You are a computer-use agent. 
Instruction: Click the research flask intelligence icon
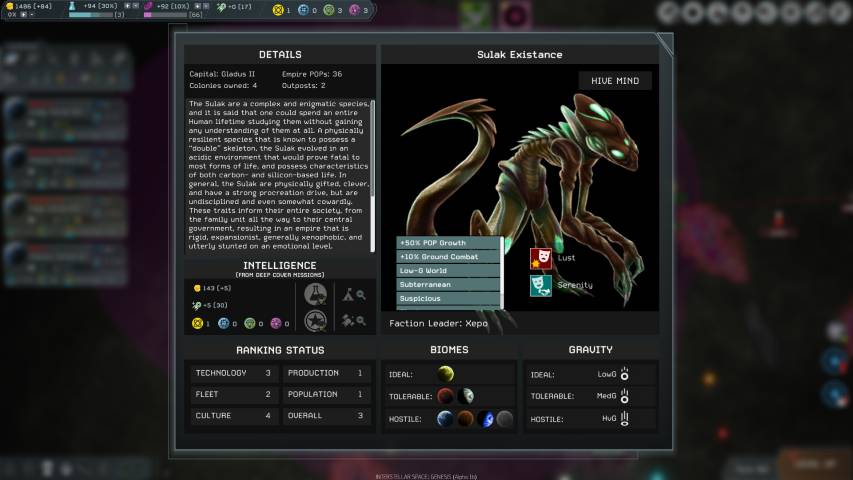pos(316,295)
